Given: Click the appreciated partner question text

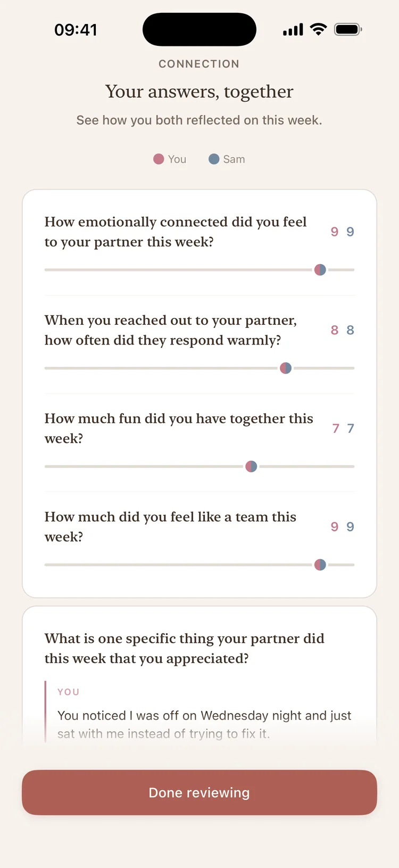Looking at the screenshot, I should click(184, 648).
